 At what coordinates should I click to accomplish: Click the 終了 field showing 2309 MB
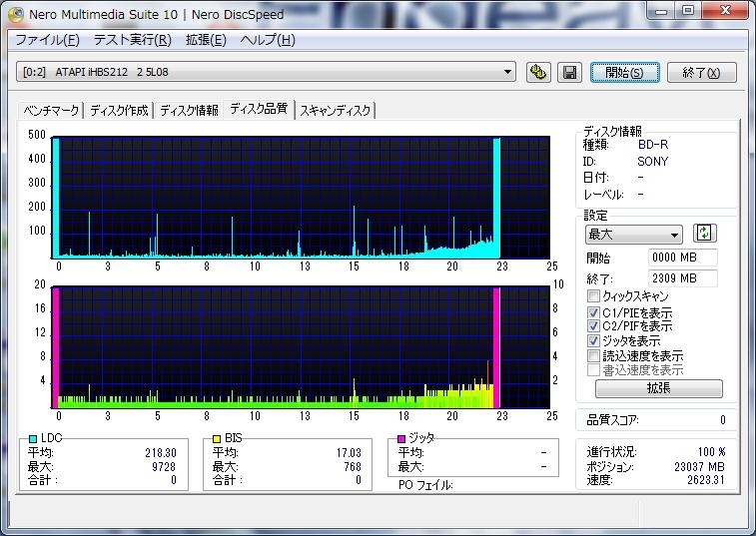click(x=682, y=278)
